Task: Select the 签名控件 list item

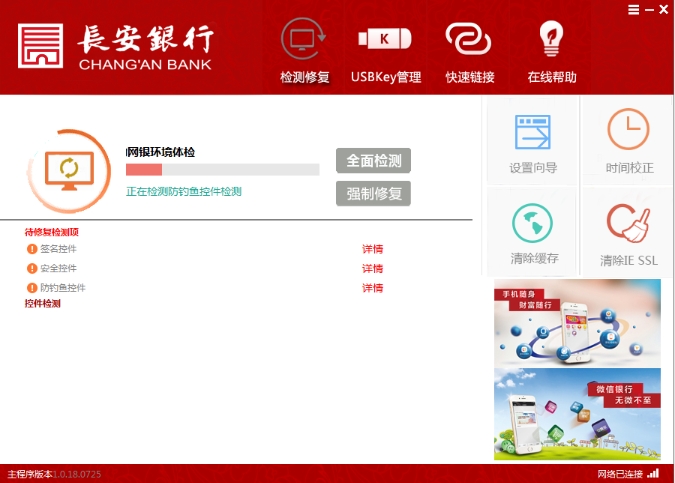Action: point(58,249)
